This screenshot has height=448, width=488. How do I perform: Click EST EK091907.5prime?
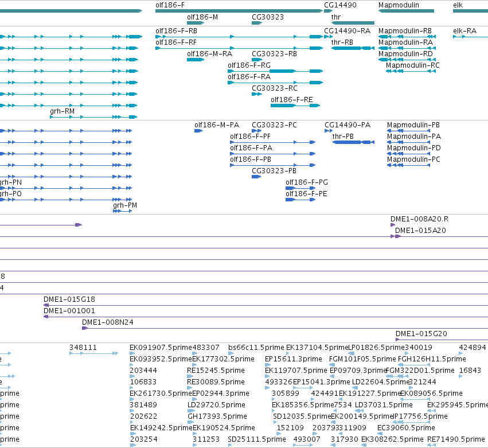[132, 353]
